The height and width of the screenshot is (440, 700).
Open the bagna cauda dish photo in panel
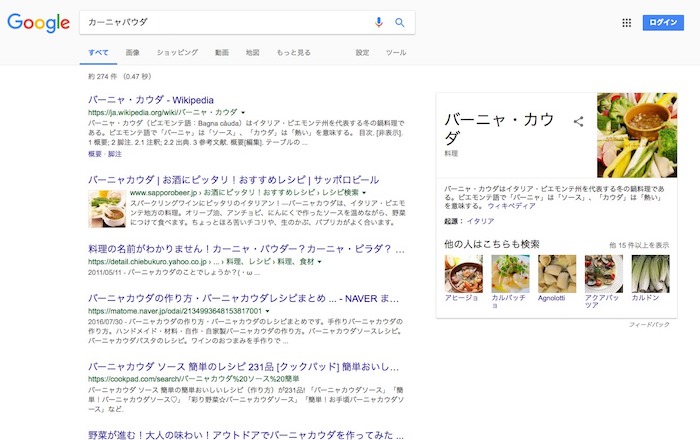pyautogui.click(x=637, y=135)
